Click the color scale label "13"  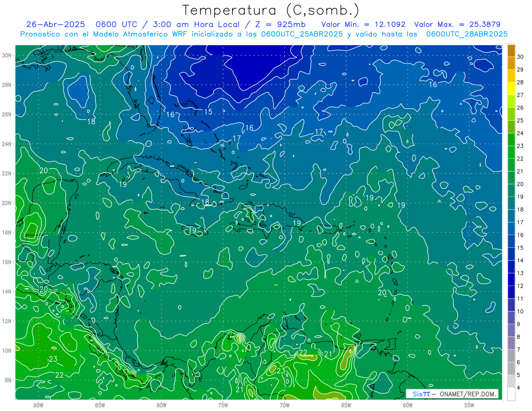520,273
